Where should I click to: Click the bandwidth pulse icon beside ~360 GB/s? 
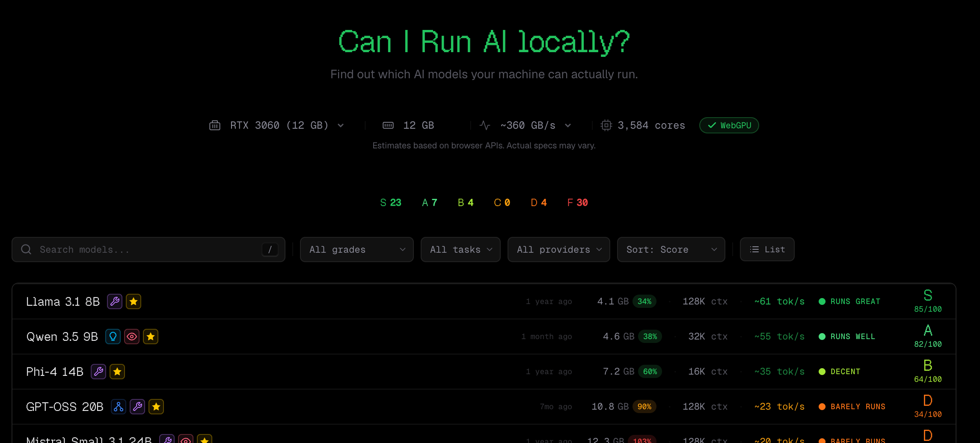coord(485,125)
